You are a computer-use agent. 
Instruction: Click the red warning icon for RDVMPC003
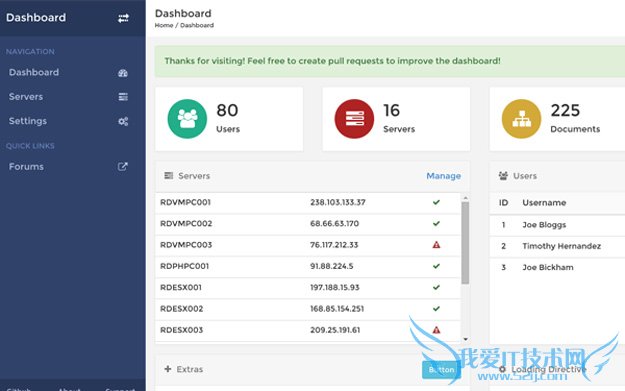[x=436, y=245]
